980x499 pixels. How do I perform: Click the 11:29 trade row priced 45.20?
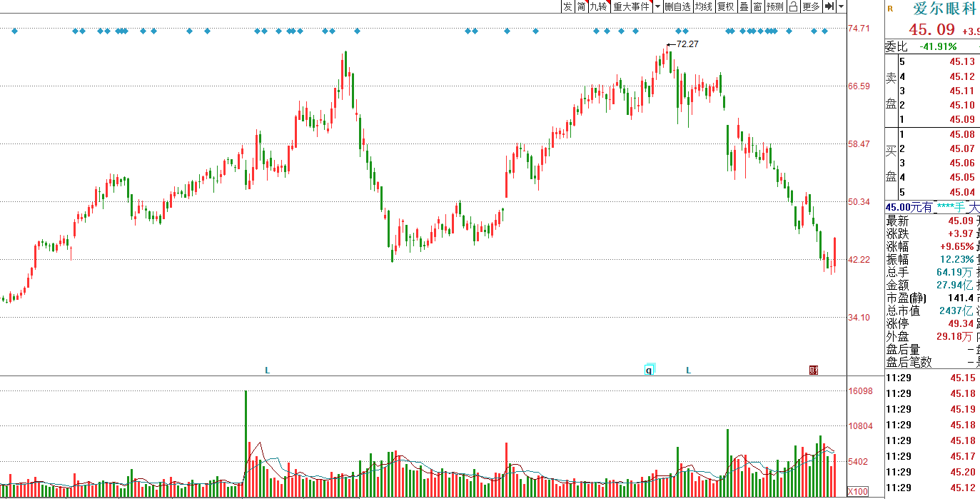pyautogui.click(x=931, y=472)
